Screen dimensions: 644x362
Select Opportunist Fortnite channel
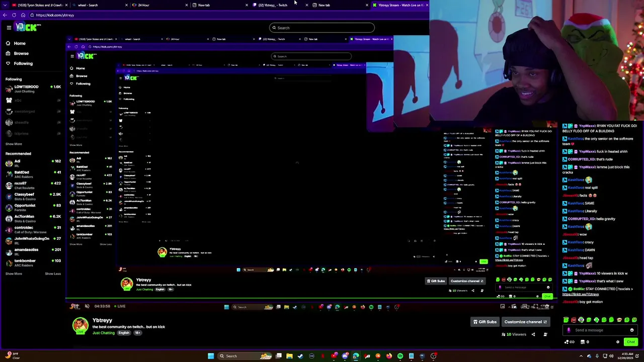click(32, 207)
